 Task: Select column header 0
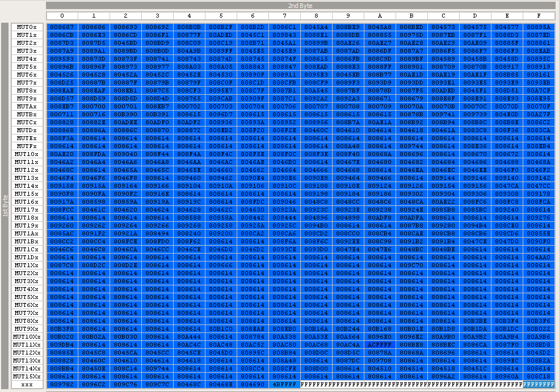click(x=62, y=16)
